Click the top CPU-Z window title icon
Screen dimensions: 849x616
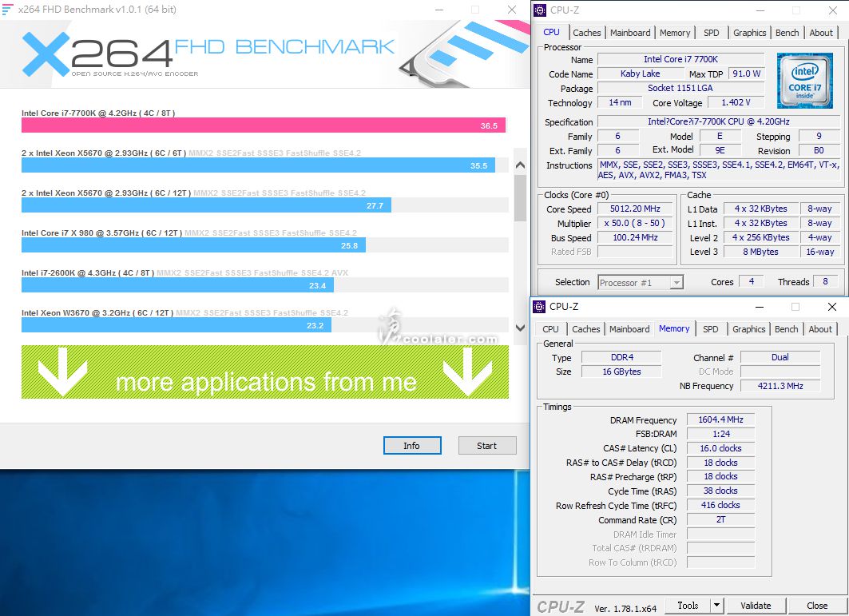coord(540,10)
